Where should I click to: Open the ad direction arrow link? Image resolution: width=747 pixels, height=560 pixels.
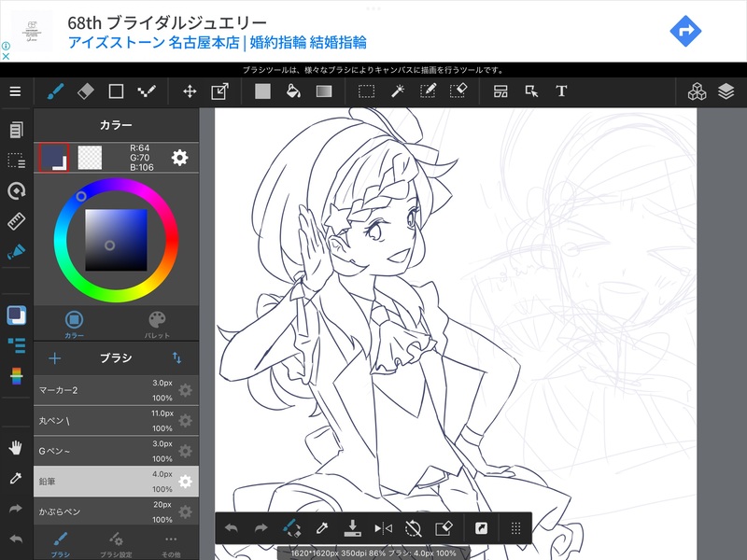[x=685, y=31]
